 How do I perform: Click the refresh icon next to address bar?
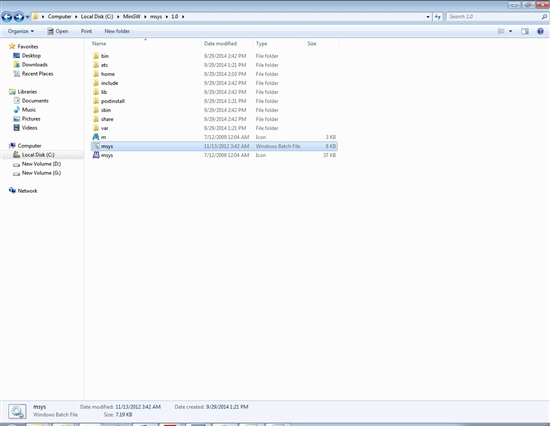(x=437, y=16)
